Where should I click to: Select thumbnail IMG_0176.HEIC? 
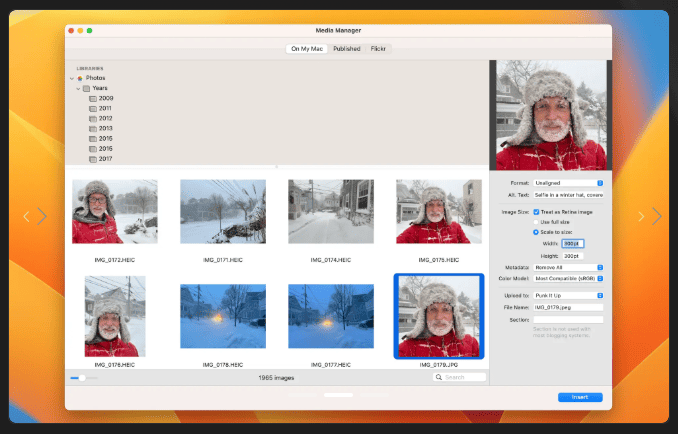[115, 316]
